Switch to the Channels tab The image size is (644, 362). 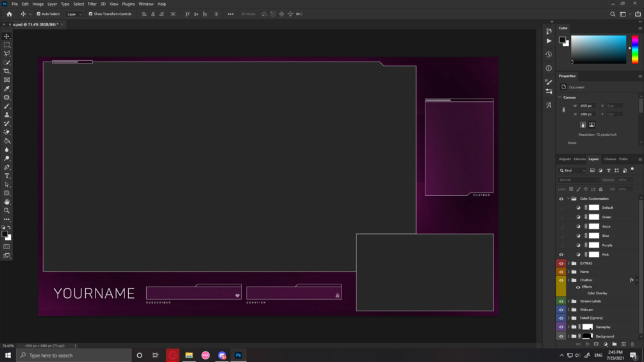[x=610, y=160]
